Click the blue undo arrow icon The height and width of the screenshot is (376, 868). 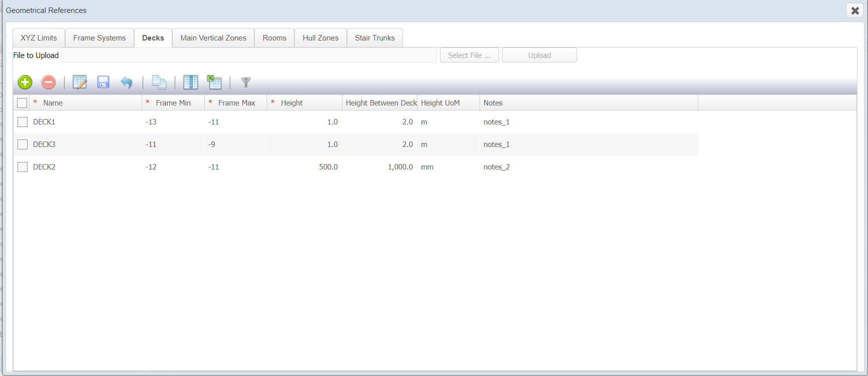[x=127, y=82]
